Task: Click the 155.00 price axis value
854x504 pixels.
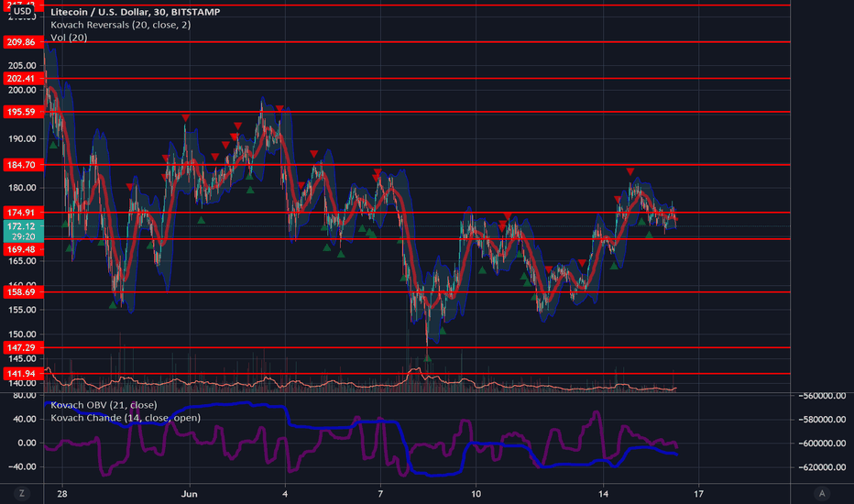Action: [x=22, y=310]
